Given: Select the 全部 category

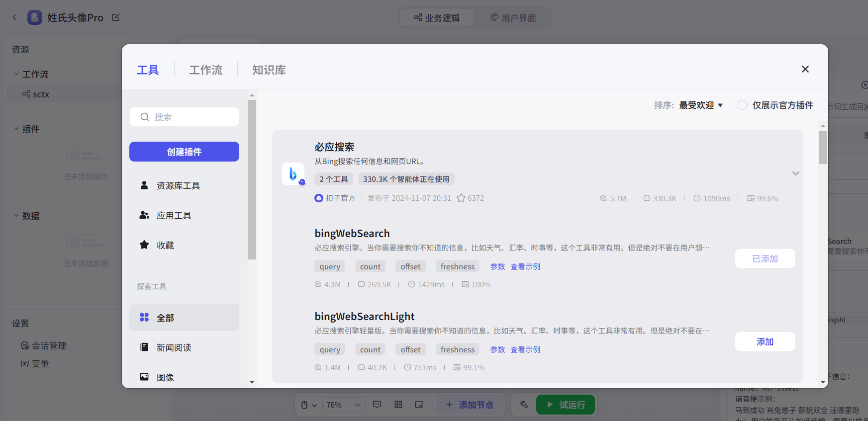Looking at the screenshot, I should [x=184, y=318].
